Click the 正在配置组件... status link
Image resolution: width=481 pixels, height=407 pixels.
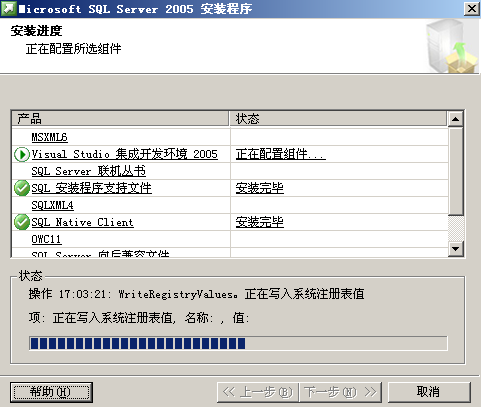[281, 154]
